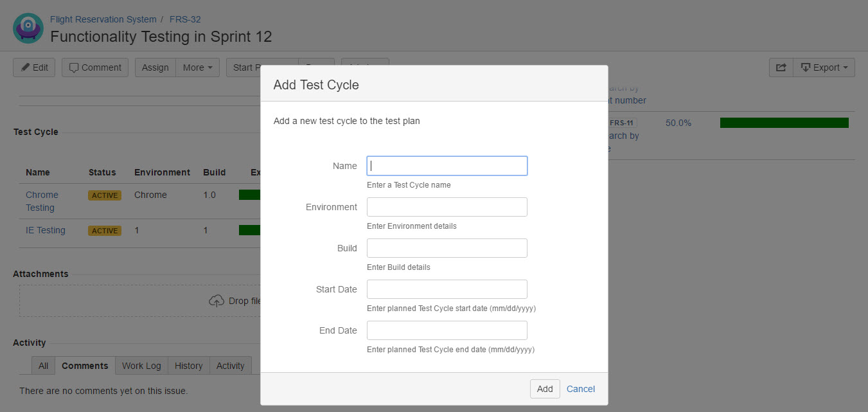Click the Comment speech bubble button
The height and width of the screenshot is (412, 868).
point(95,67)
